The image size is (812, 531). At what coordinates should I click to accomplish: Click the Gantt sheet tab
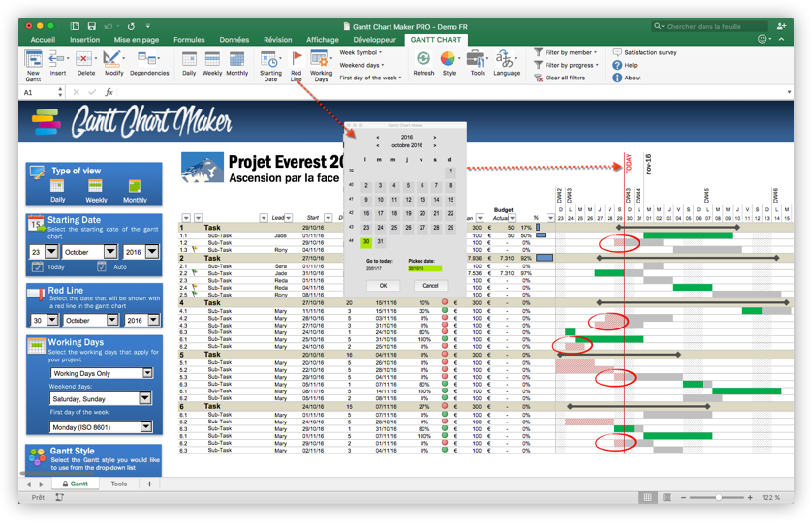coord(75,484)
